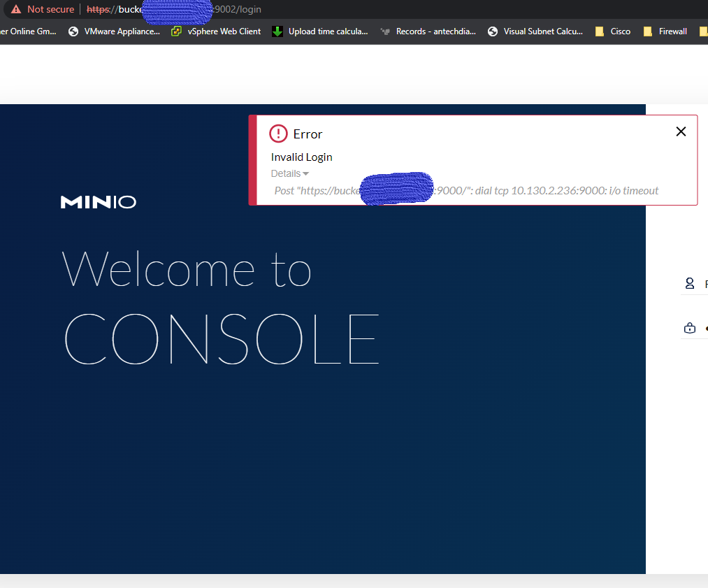Open the Upload time calculator bookmark

coord(320,31)
